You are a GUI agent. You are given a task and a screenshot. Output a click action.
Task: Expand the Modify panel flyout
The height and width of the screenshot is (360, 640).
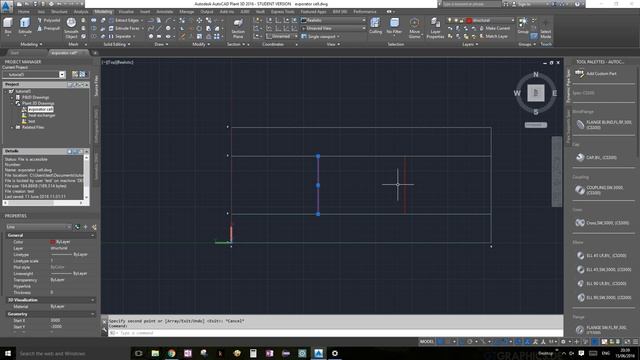[200, 44]
